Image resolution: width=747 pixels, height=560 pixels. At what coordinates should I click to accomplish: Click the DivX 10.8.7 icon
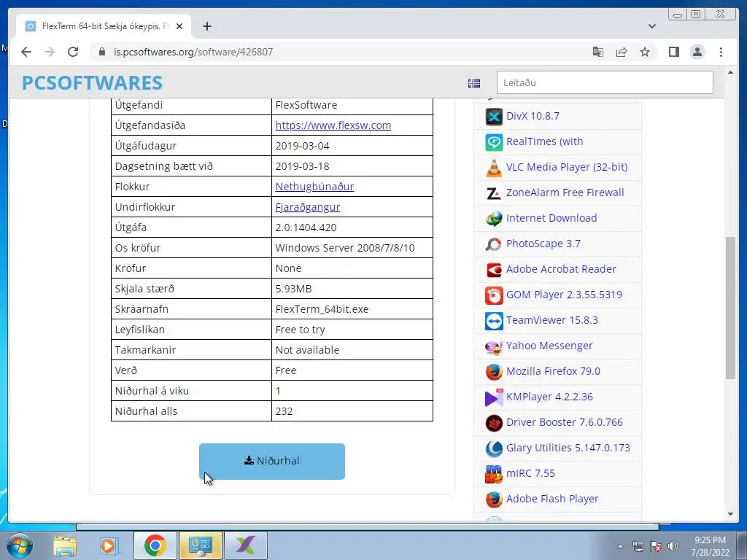click(494, 116)
